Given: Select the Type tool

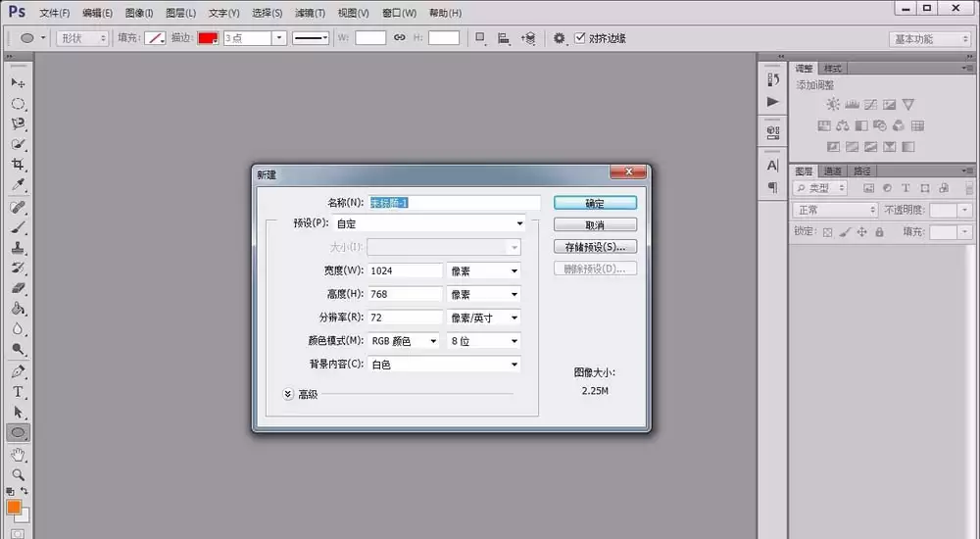Looking at the screenshot, I should [x=18, y=392].
